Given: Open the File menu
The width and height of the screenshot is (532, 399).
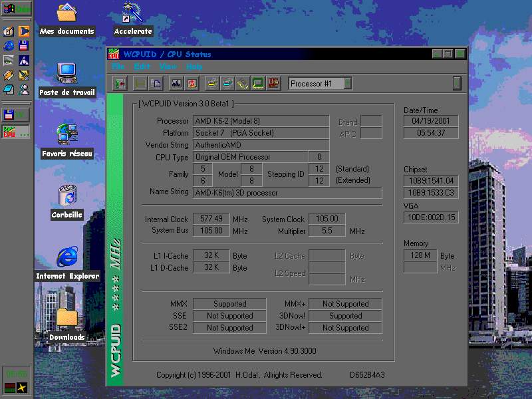Looking at the screenshot, I should click(118, 66).
